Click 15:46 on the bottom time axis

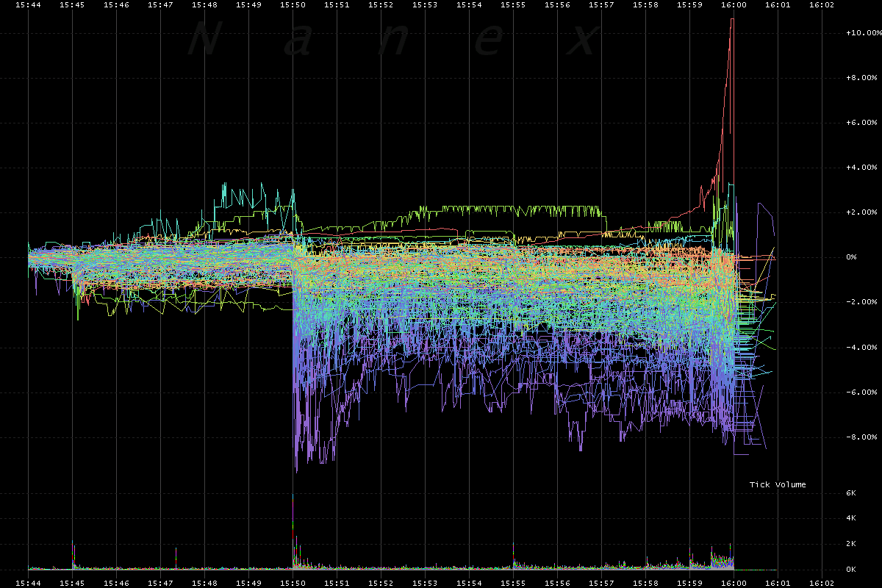(x=116, y=583)
